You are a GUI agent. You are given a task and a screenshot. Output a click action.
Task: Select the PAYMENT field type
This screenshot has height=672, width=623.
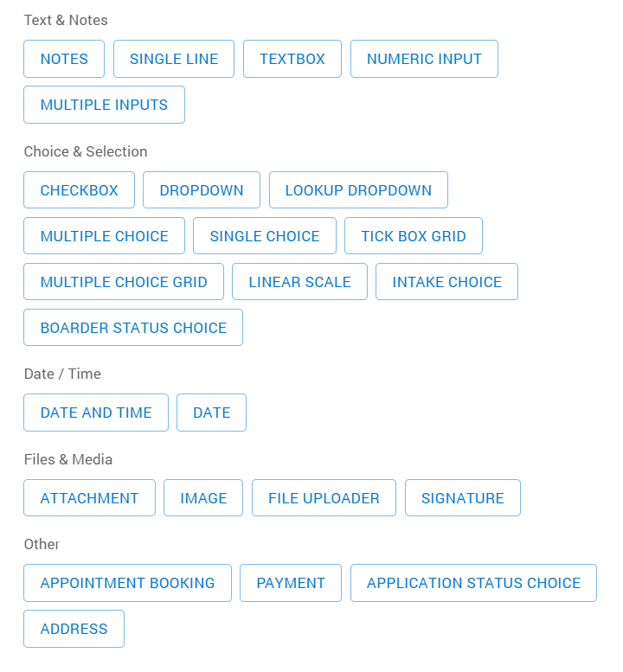[291, 583]
